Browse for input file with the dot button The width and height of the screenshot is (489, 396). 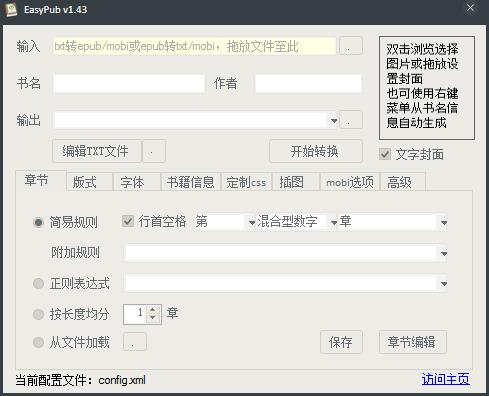tap(351, 46)
